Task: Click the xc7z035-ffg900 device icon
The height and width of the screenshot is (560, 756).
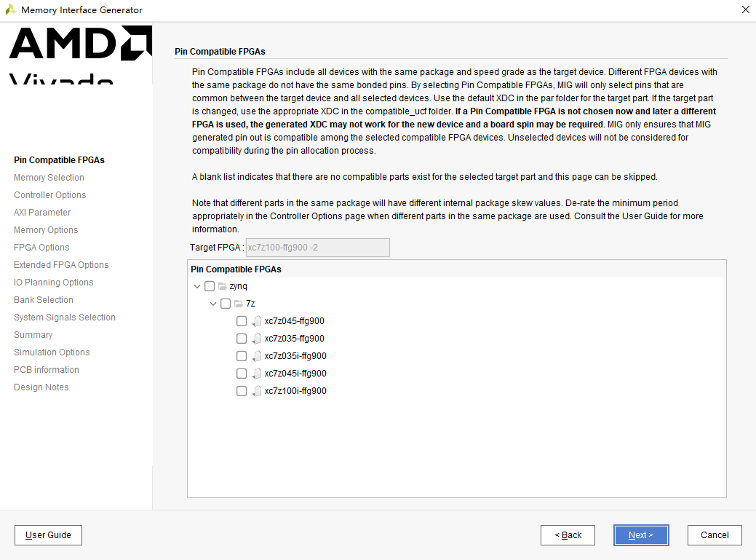Action: pos(257,339)
